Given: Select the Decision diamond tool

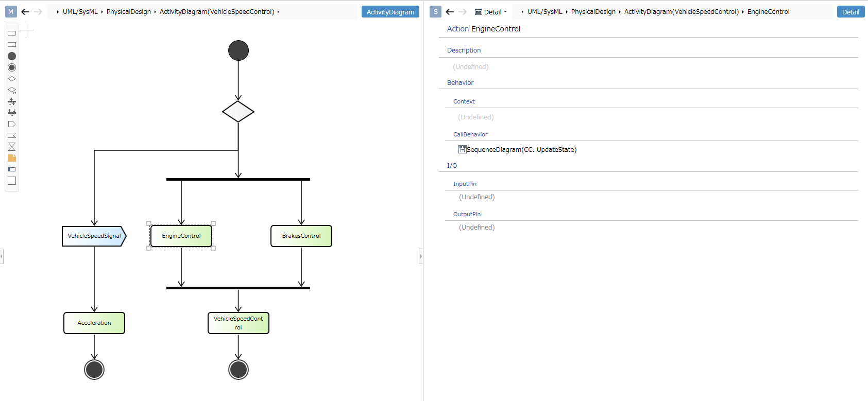Looking at the screenshot, I should [12, 79].
